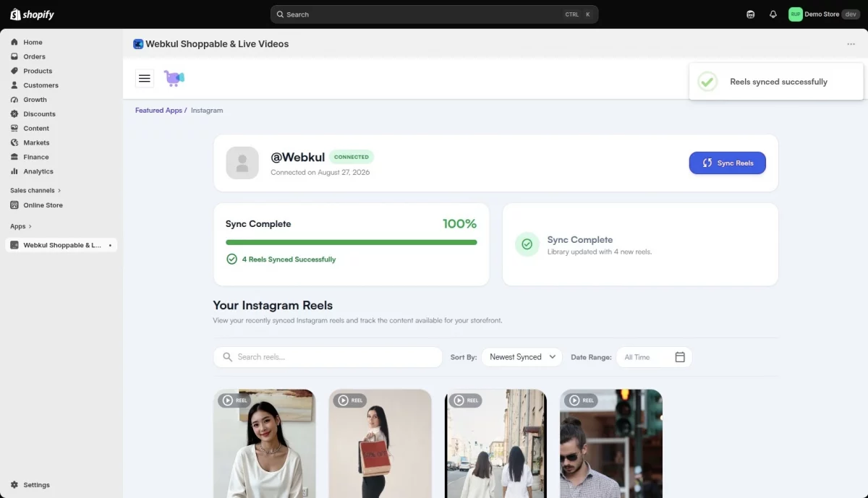
Task: Click Reels synced successfully toast text
Action: [x=778, y=82]
